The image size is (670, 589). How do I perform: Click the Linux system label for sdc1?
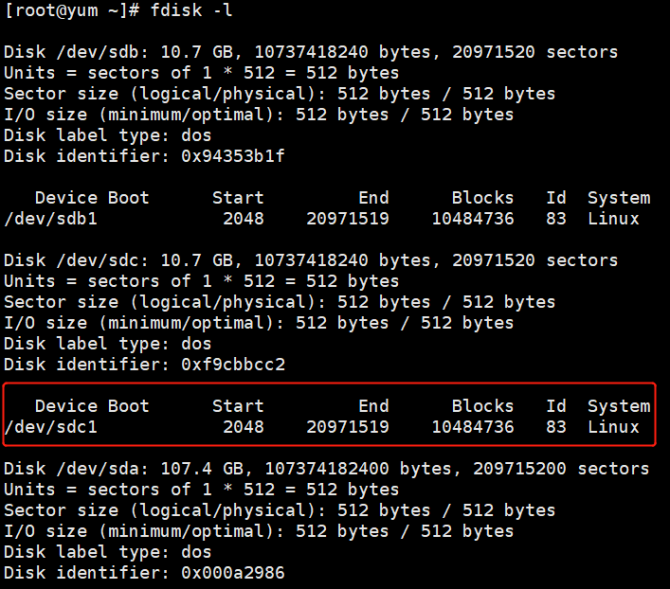click(613, 427)
